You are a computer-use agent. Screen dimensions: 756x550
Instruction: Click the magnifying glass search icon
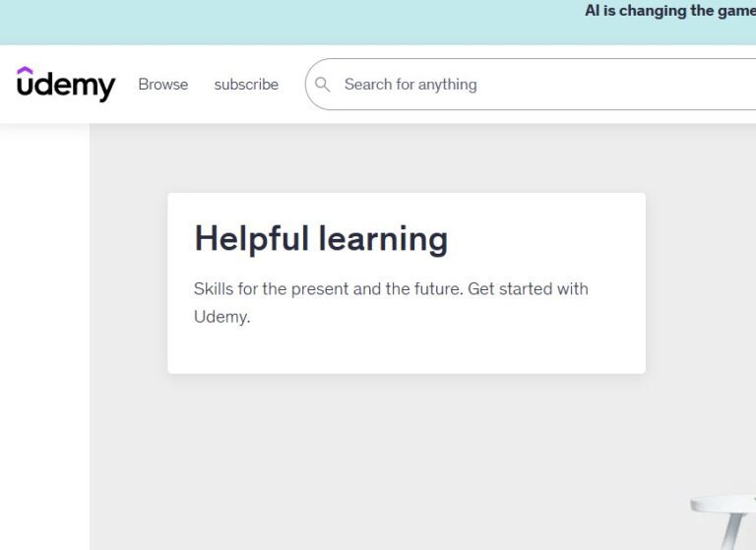click(x=322, y=85)
